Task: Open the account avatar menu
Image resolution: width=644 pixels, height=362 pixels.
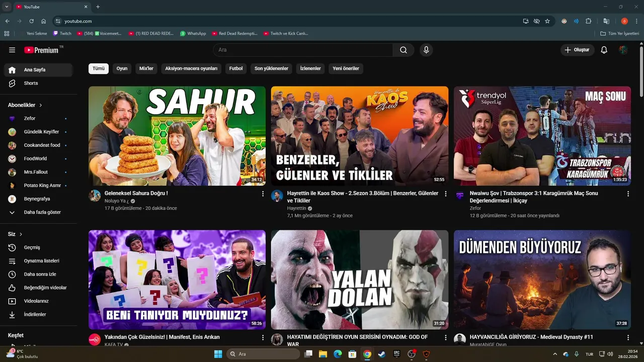Action: (x=623, y=50)
